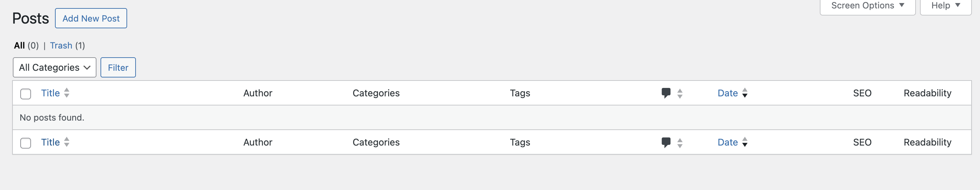
Task: Expand the Help panel
Action: tap(945, 6)
